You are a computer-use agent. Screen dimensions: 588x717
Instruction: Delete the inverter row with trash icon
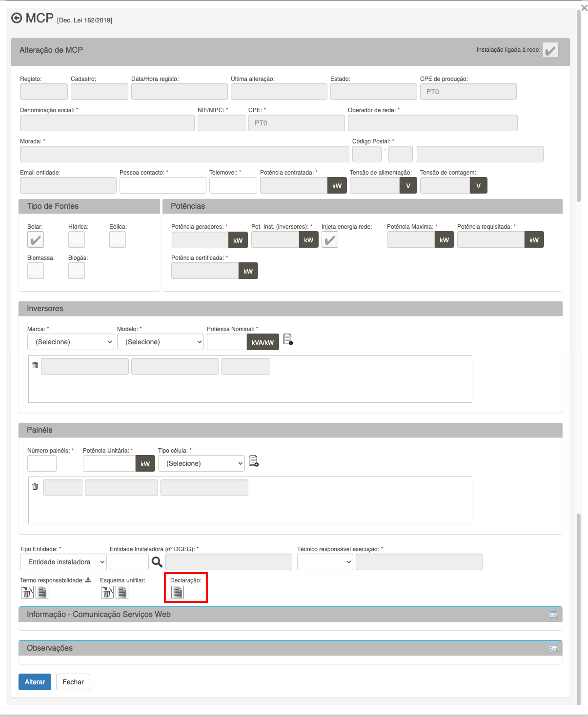35,365
